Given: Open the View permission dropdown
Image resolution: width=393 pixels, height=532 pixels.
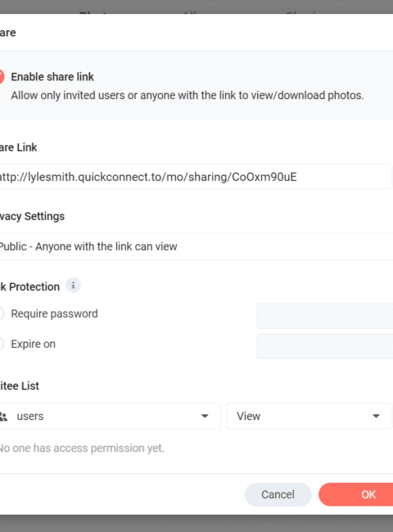Looking at the screenshot, I should tap(309, 416).
